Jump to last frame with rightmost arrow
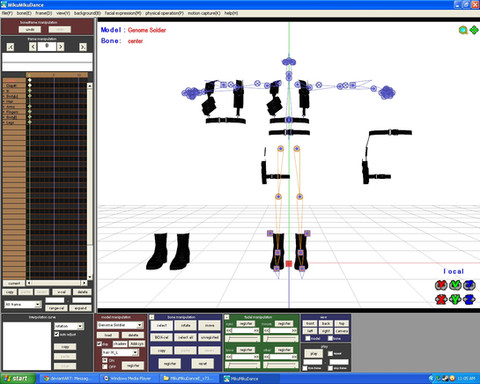The height and width of the screenshot is (384, 480). tap(83, 47)
